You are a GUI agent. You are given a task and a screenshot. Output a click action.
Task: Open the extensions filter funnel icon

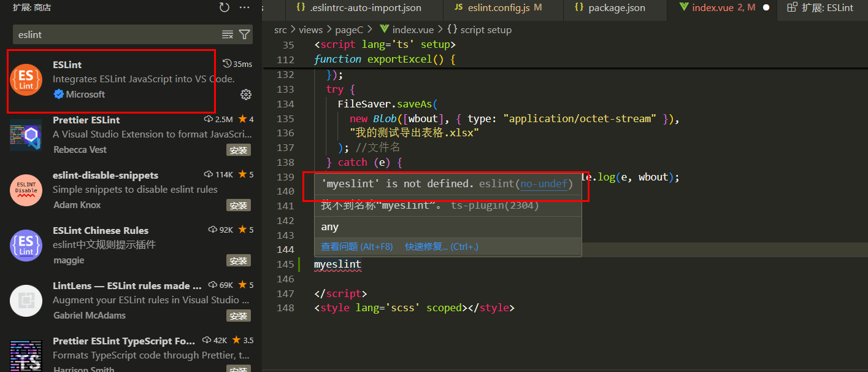245,34
